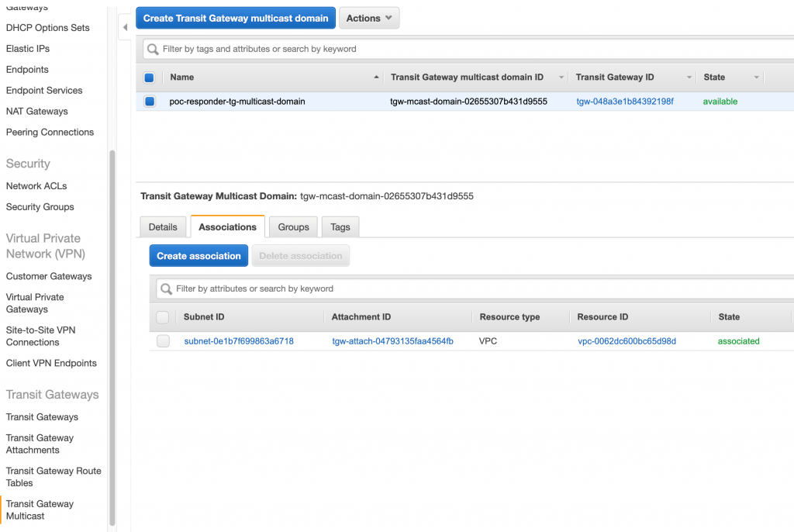Open Transit Gateway Attachments in sidebar
Screen dimensions: 794x532
[40, 444]
